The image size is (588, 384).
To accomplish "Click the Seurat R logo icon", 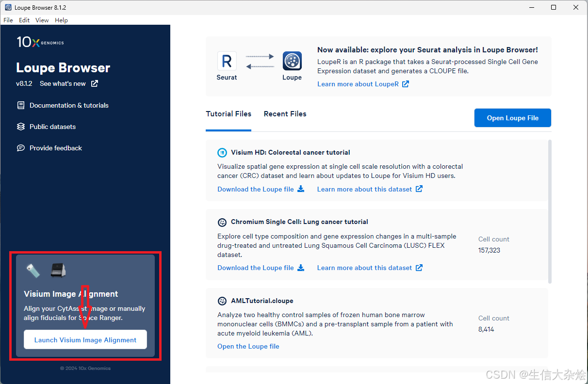I will tap(227, 61).
